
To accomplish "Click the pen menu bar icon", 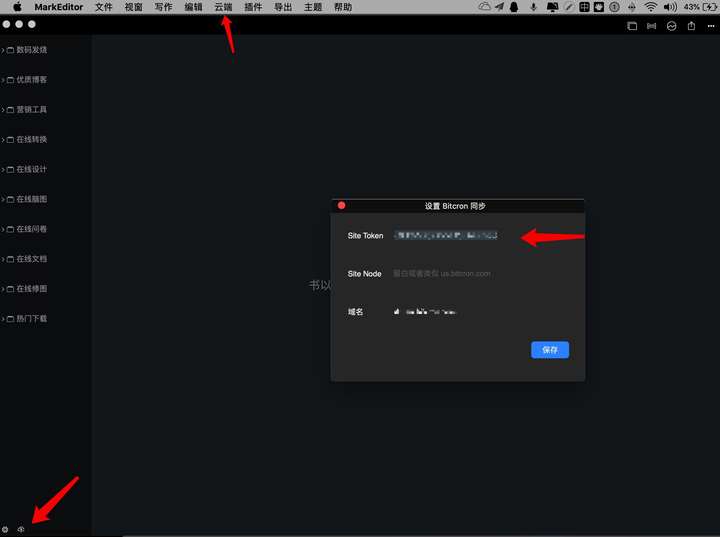I will pos(568,7).
